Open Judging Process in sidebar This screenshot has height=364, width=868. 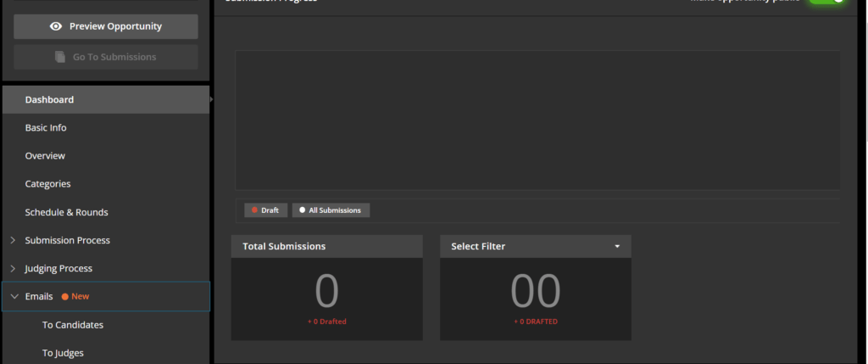[106, 269]
